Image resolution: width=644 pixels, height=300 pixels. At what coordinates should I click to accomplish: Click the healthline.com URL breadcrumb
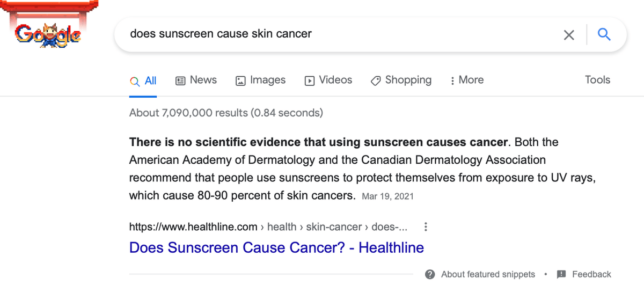(x=193, y=227)
